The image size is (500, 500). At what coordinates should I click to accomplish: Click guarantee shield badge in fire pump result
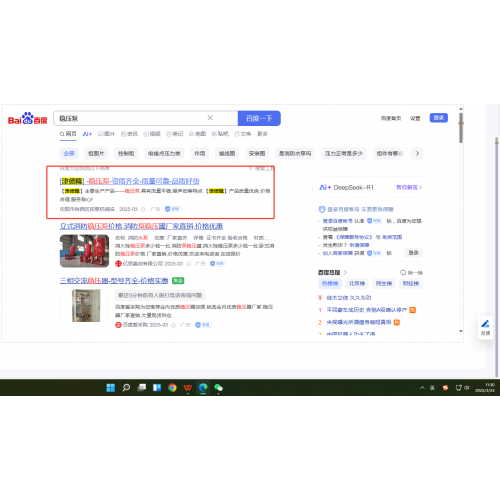pos(217,263)
